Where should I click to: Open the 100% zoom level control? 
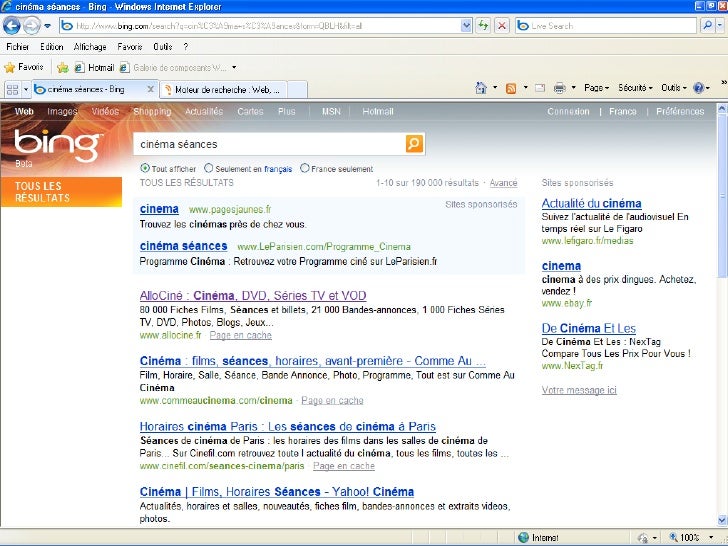pyautogui.click(x=691, y=538)
